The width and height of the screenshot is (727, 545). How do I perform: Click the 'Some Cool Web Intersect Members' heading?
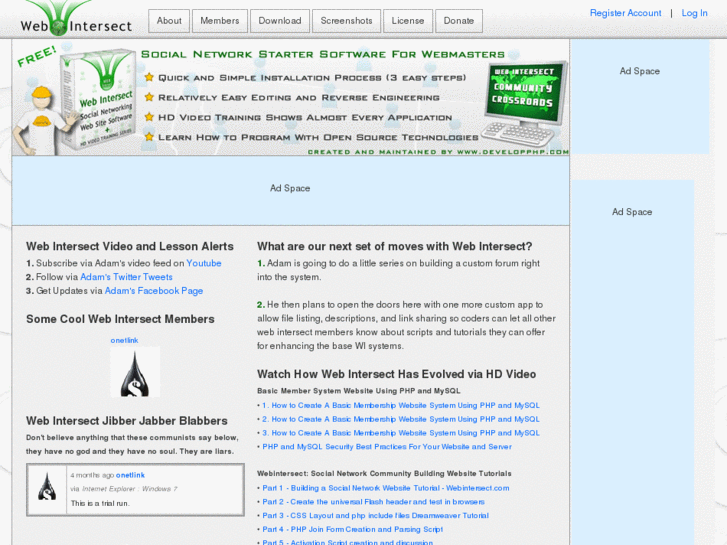click(x=120, y=319)
